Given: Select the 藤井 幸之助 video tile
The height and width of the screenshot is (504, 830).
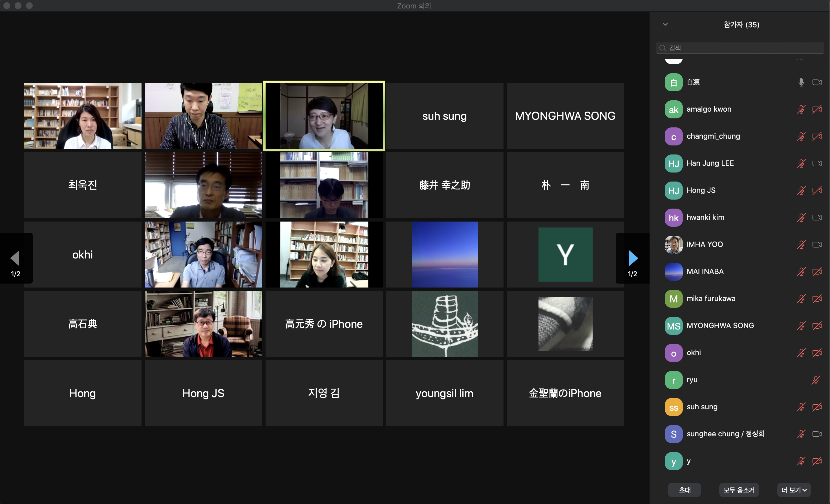Looking at the screenshot, I should pos(445,185).
